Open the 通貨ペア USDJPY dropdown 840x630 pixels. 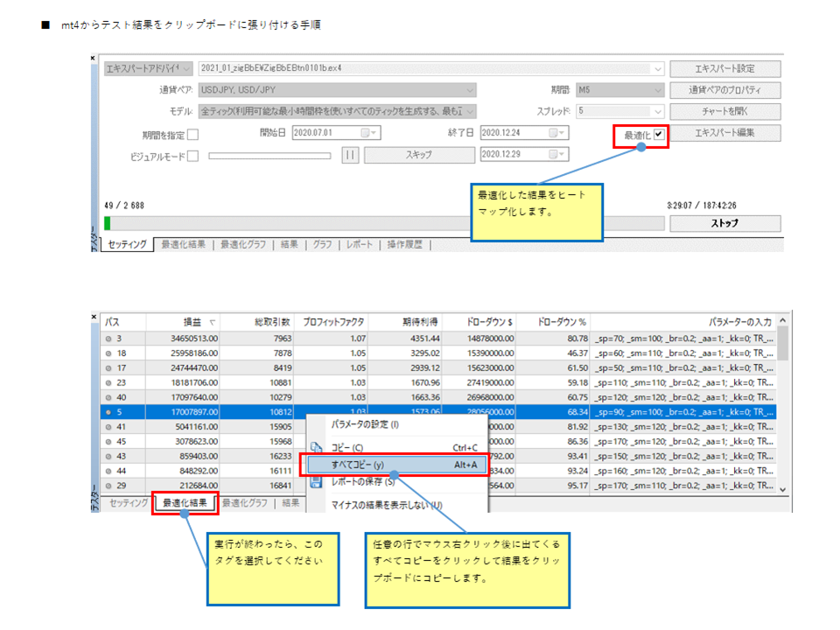click(x=470, y=90)
